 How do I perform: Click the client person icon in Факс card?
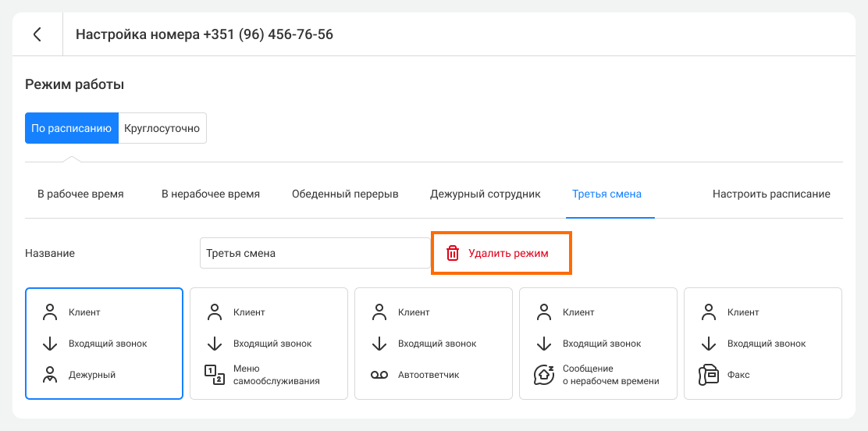point(709,312)
